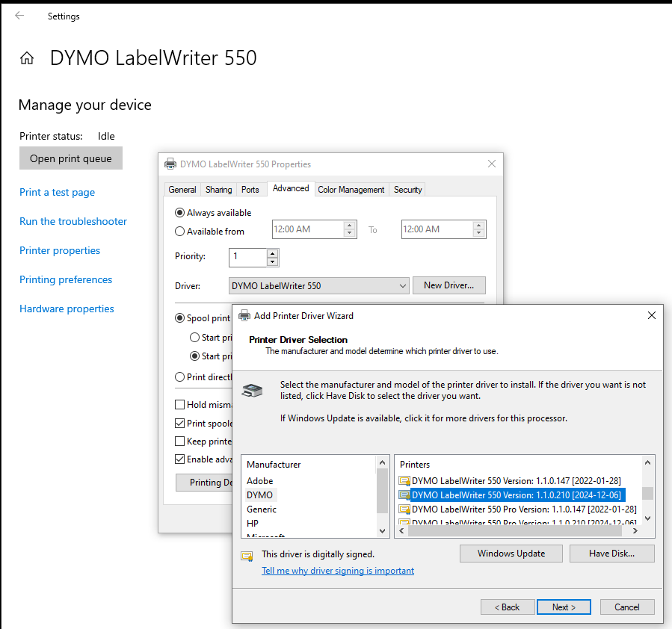Open the Color Management tab
The image size is (672, 629).
pyautogui.click(x=351, y=189)
